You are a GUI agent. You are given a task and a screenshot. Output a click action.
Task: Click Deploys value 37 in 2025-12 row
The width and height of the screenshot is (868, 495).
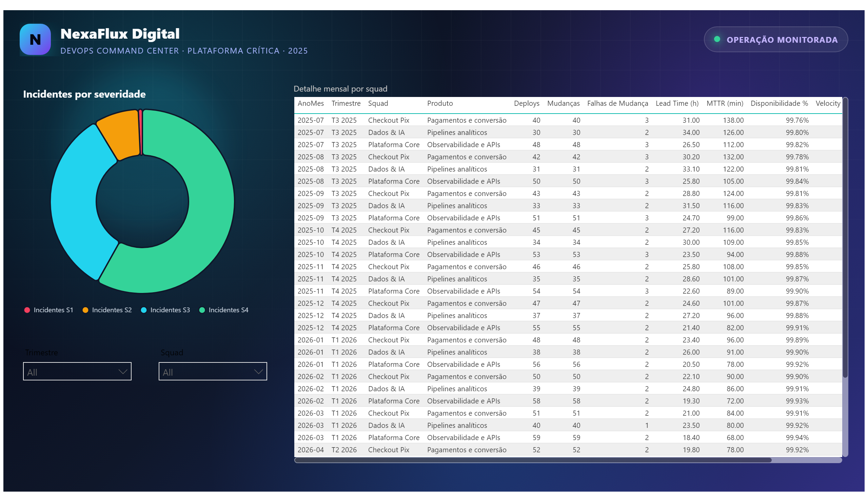[536, 316]
